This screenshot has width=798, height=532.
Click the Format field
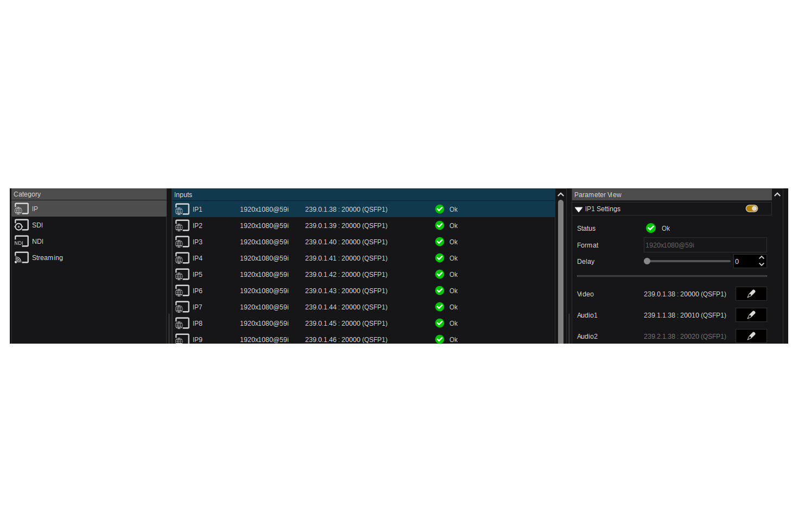pos(705,245)
